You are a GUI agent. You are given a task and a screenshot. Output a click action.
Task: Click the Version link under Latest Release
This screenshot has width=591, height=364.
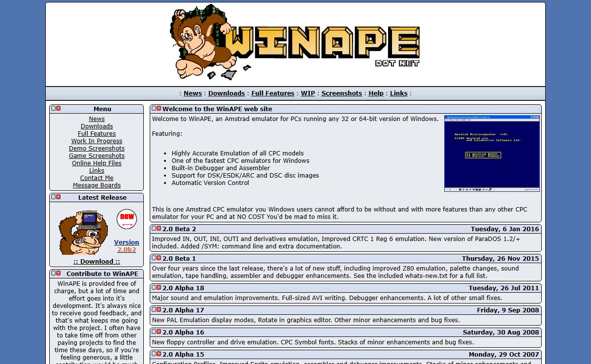click(127, 242)
